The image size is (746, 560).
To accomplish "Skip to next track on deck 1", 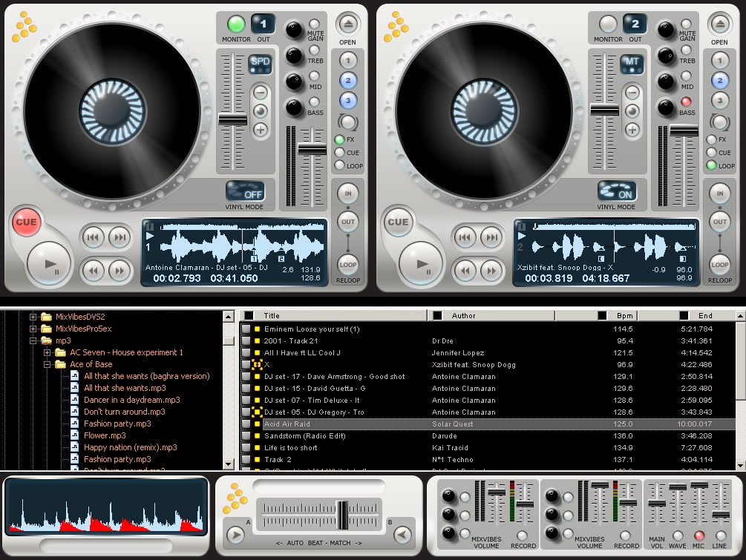I will pos(120,237).
